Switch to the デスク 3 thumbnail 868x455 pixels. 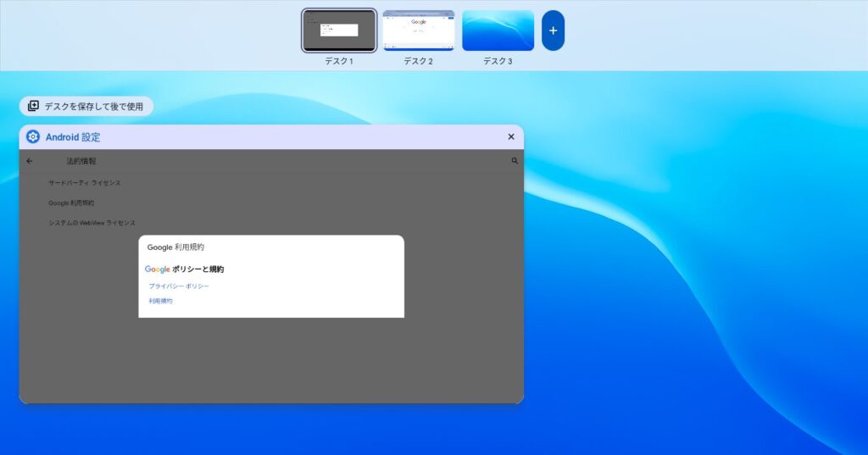pos(498,31)
